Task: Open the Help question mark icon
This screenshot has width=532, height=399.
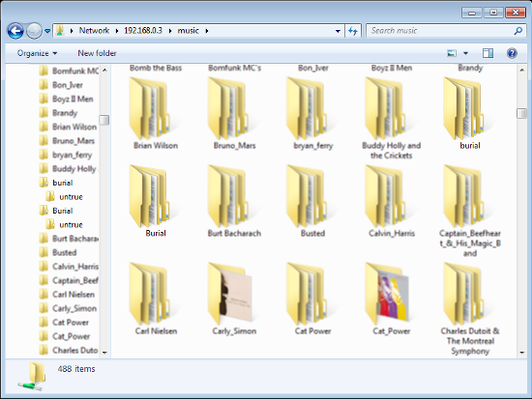Action: coord(512,53)
